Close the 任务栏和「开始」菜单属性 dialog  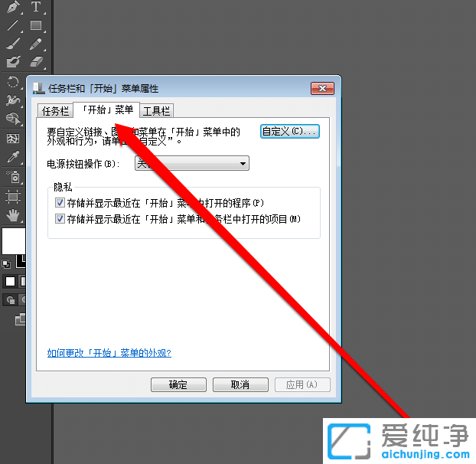[x=322, y=88]
